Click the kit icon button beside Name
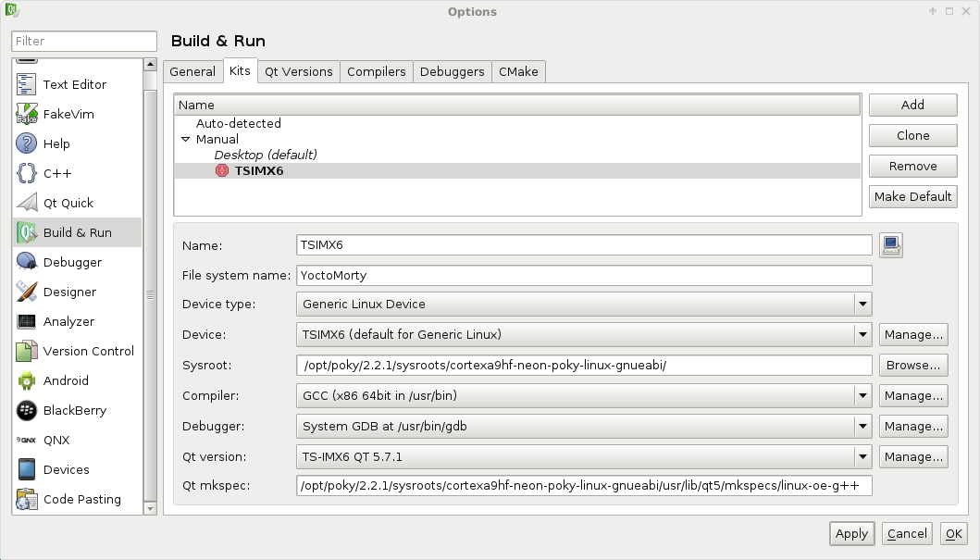 click(891, 245)
